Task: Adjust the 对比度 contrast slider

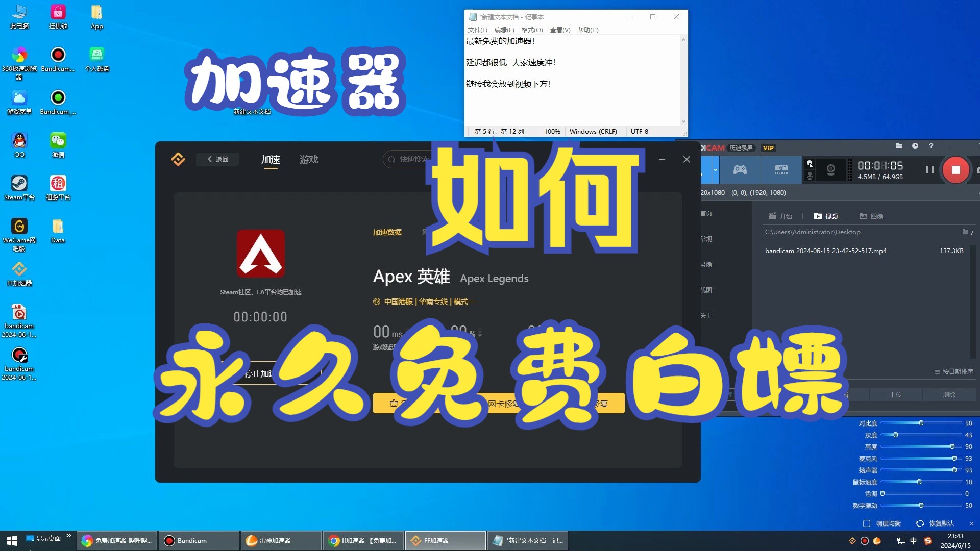Action: [x=921, y=423]
